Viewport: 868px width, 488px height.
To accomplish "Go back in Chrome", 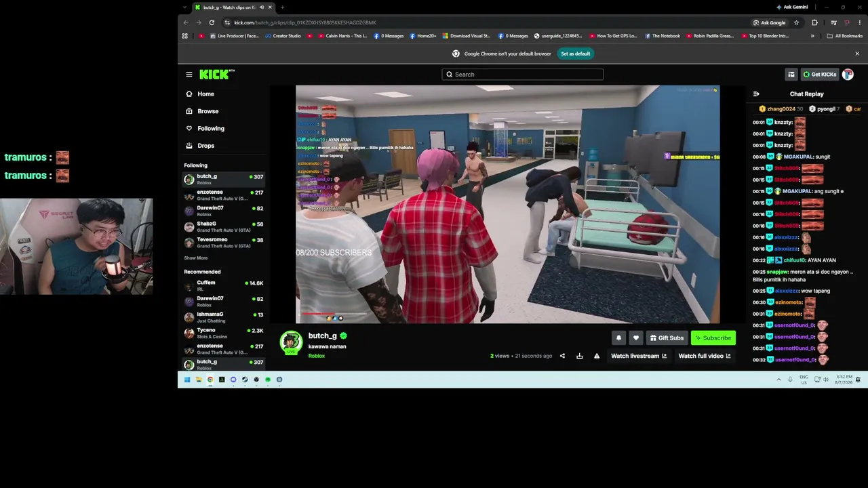I will (x=186, y=22).
